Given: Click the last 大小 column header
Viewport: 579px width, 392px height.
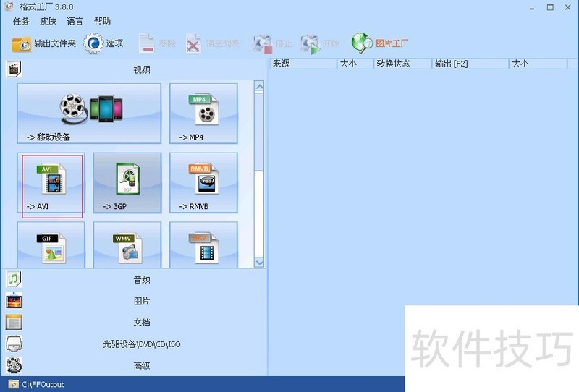Looking at the screenshot, I should point(538,64).
